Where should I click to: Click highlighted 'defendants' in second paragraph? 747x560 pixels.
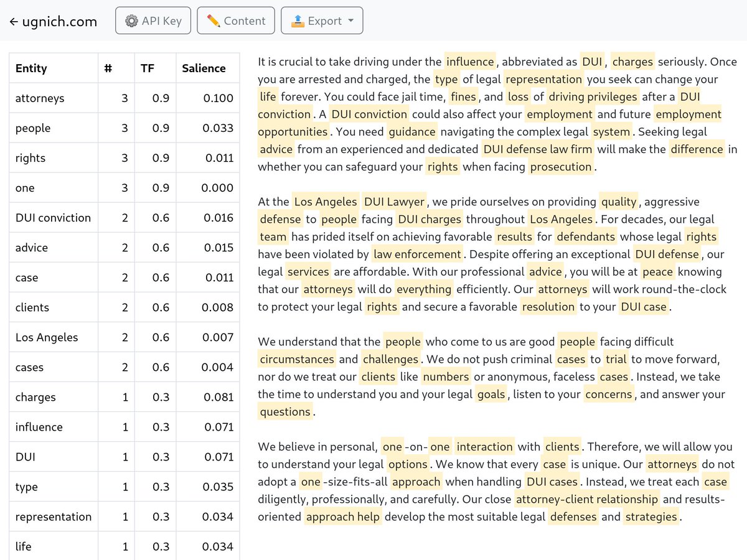(586, 237)
